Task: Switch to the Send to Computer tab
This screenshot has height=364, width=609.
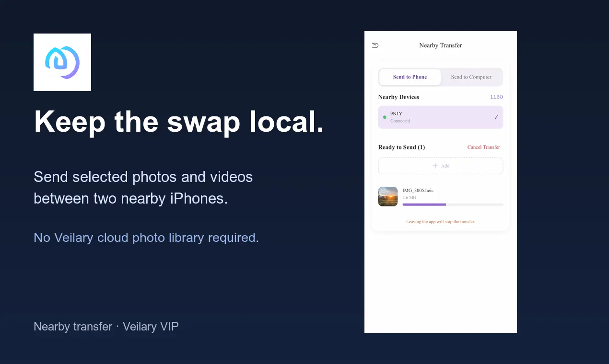Action: 471,77
